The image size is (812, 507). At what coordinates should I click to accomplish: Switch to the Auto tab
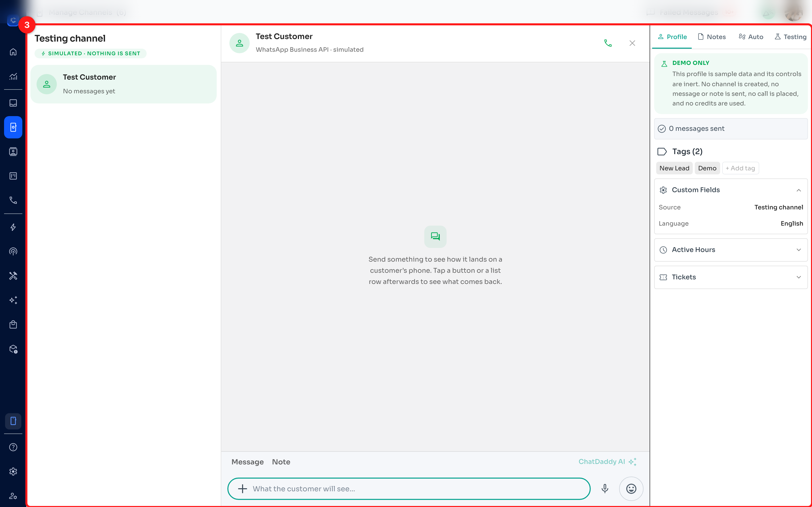(751, 37)
